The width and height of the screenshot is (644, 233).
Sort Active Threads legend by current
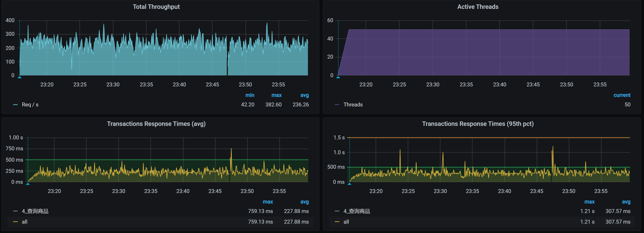pyautogui.click(x=622, y=95)
